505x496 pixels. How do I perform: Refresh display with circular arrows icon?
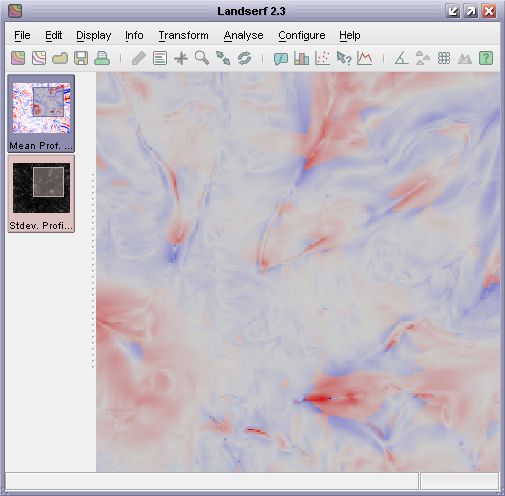point(244,58)
